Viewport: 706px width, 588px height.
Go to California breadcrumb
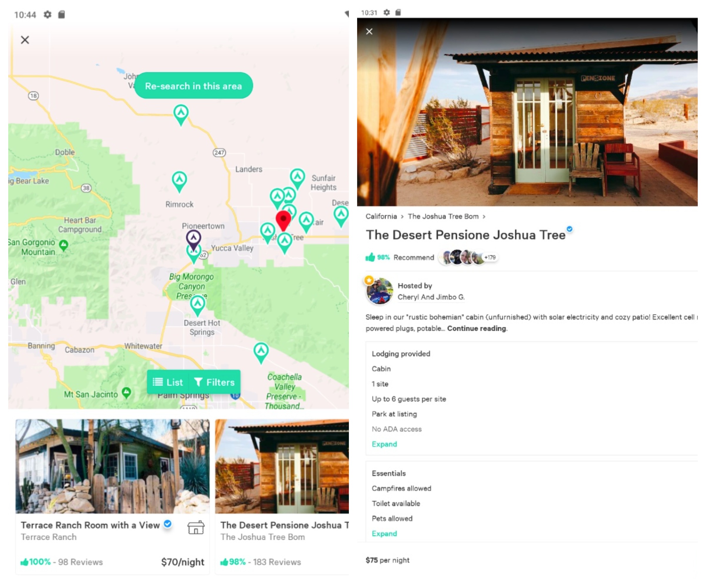(381, 216)
